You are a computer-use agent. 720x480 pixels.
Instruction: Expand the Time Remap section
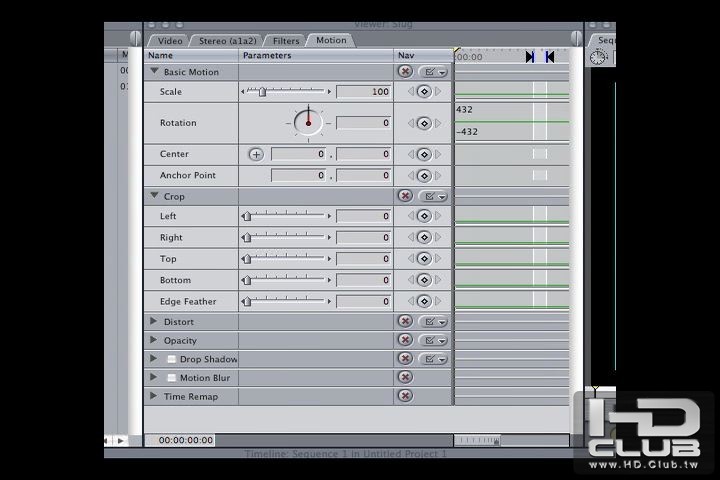tap(154, 395)
